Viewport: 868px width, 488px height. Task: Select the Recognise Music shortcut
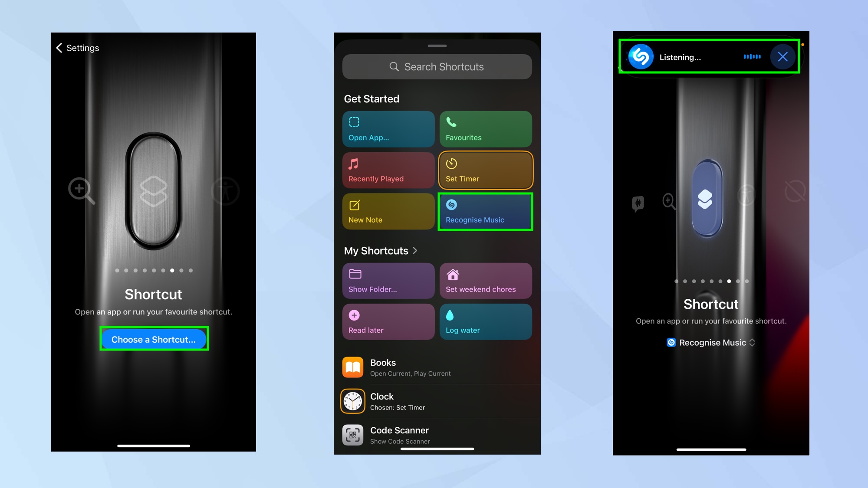pyautogui.click(x=485, y=212)
